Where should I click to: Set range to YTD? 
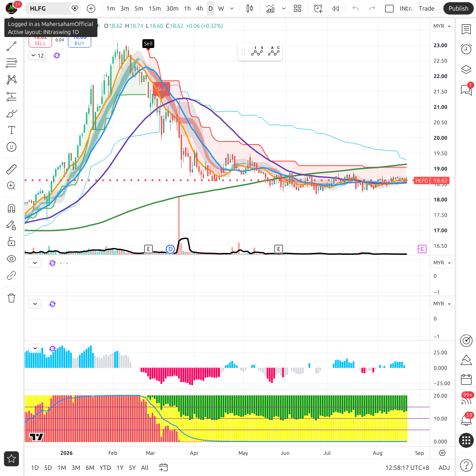(105, 468)
